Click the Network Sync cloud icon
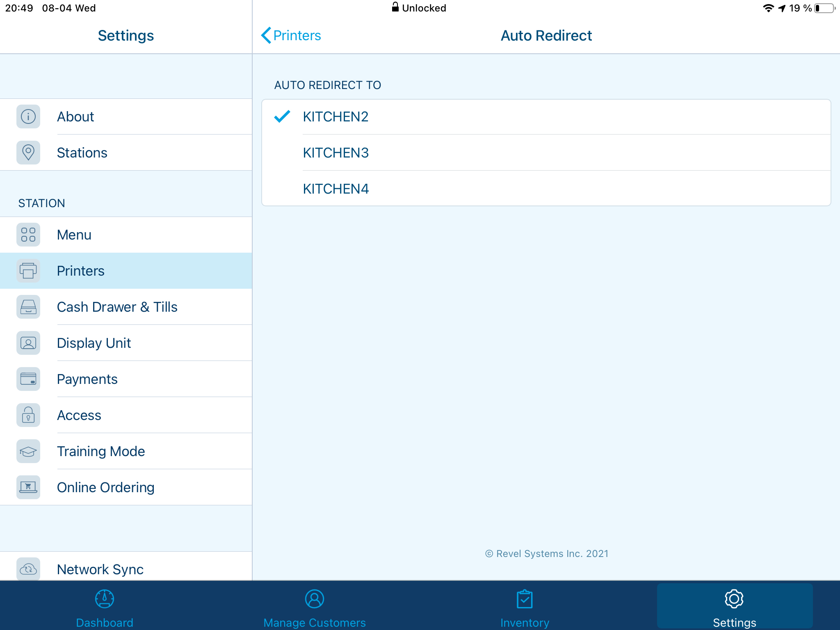Viewport: 840px width, 630px height. coord(28,569)
